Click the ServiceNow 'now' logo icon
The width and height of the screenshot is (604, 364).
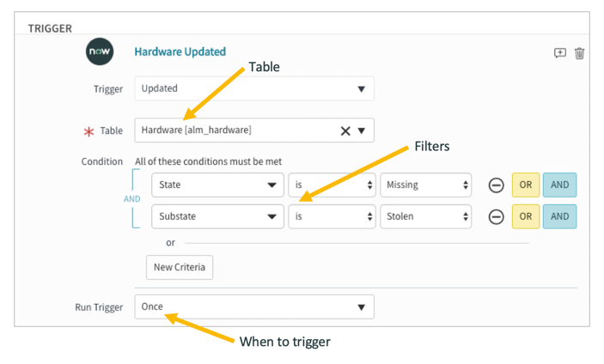pos(100,52)
